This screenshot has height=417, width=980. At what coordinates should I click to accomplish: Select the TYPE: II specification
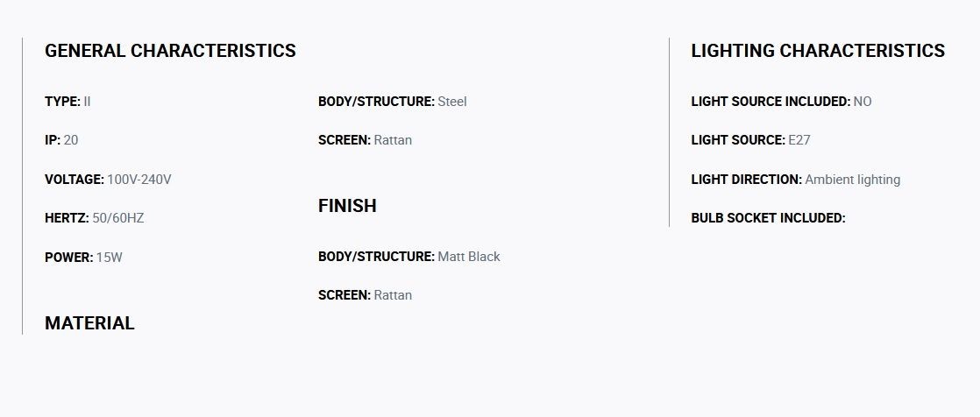tap(67, 101)
